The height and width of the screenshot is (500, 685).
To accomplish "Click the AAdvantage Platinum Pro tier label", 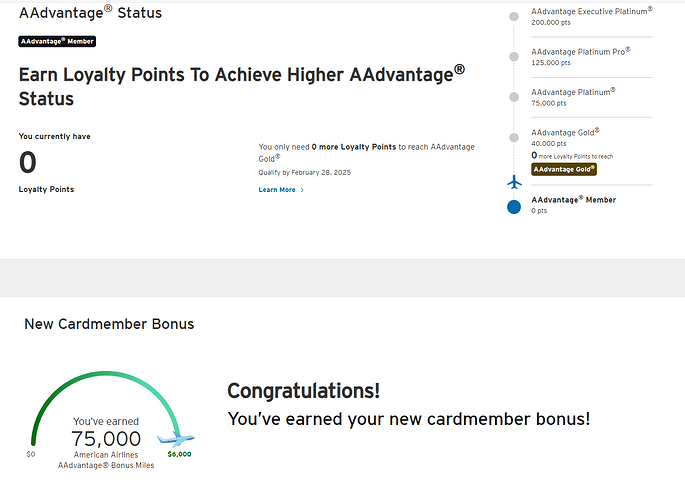I will (x=580, y=51).
